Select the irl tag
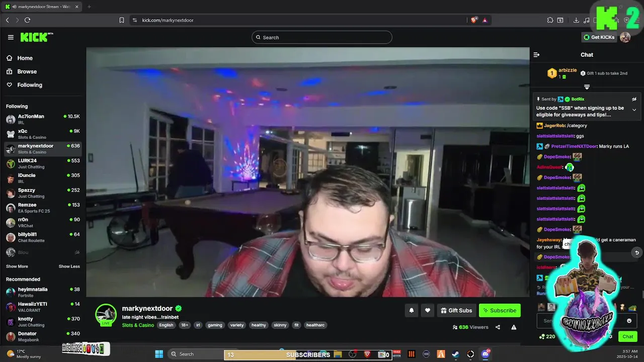Image resolution: width=644 pixels, height=362 pixels. click(198, 325)
